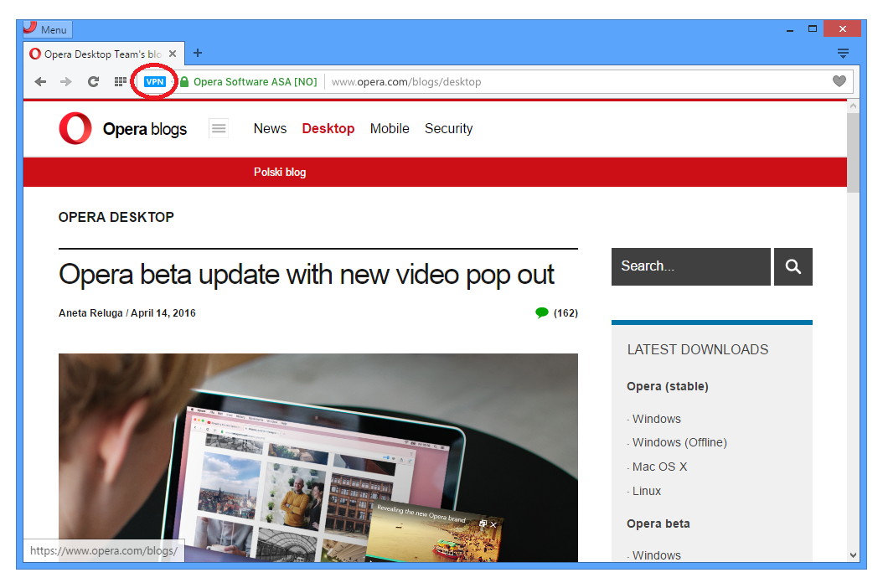The width and height of the screenshot is (883, 588).
Task: Open the News section
Action: 270,128
